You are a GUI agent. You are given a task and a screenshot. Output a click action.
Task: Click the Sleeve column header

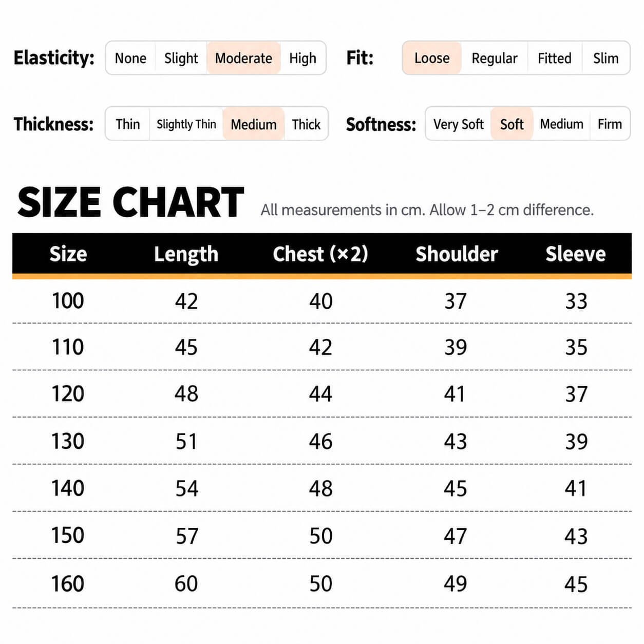point(576,254)
